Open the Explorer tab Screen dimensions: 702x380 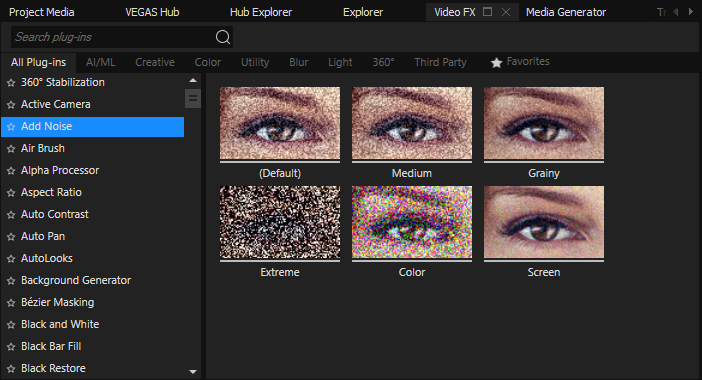pyautogui.click(x=363, y=12)
